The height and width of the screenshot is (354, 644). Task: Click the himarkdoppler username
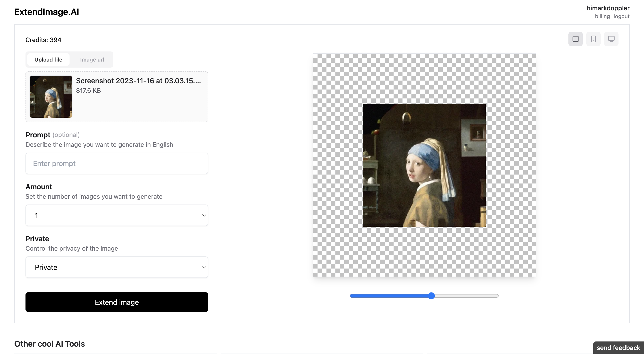click(x=608, y=8)
